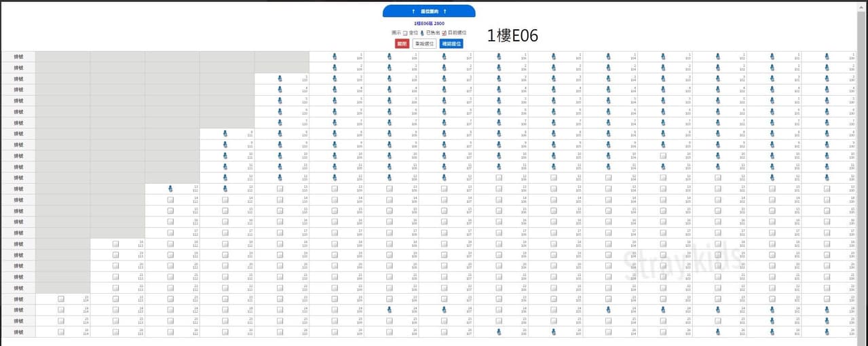Select sold seat icon row 3 column 110
This screenshot has width=868, height=346.
tap(280, 79)
